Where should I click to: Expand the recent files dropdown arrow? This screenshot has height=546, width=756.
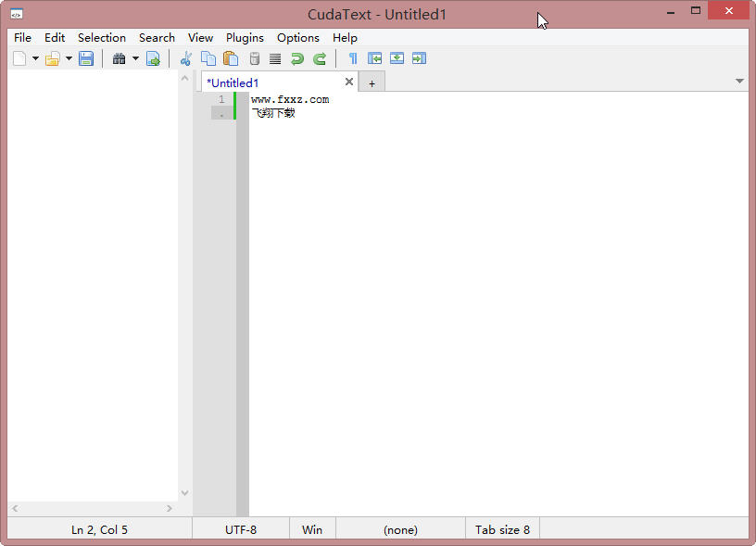pyautogui.click(x=69, y=58)
